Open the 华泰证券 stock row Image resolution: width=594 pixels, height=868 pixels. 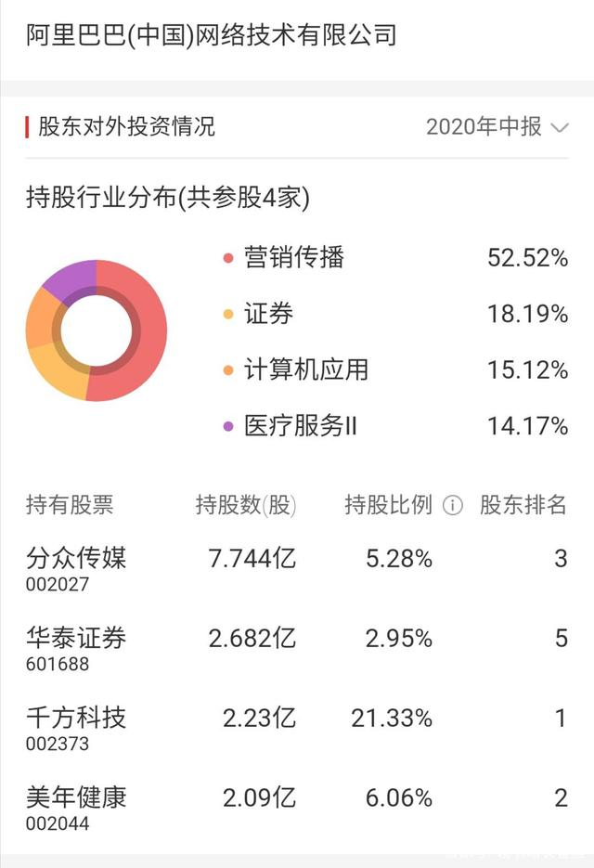click(x=297, y=648)
